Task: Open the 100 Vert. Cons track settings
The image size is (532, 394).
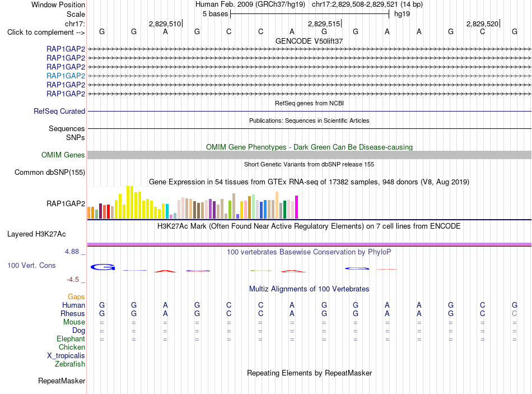Action: coord(31,265)
